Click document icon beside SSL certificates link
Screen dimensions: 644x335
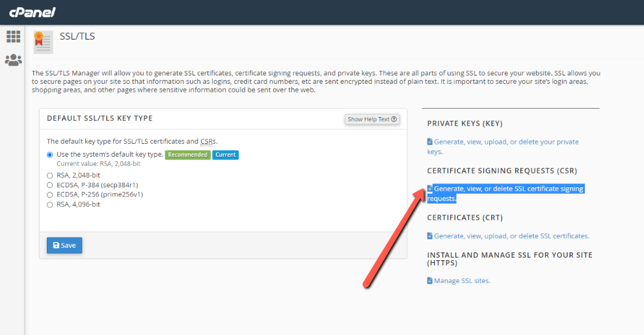[x=429, y=235]
